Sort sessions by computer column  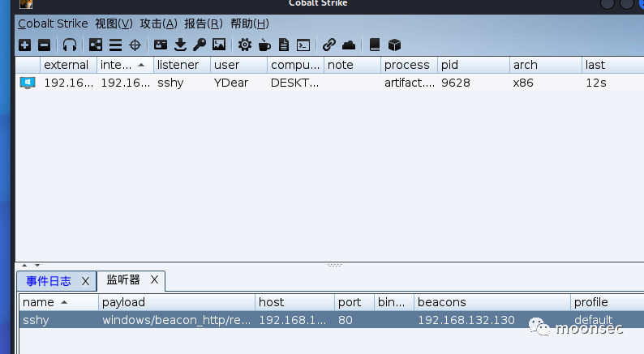[295, 65]
